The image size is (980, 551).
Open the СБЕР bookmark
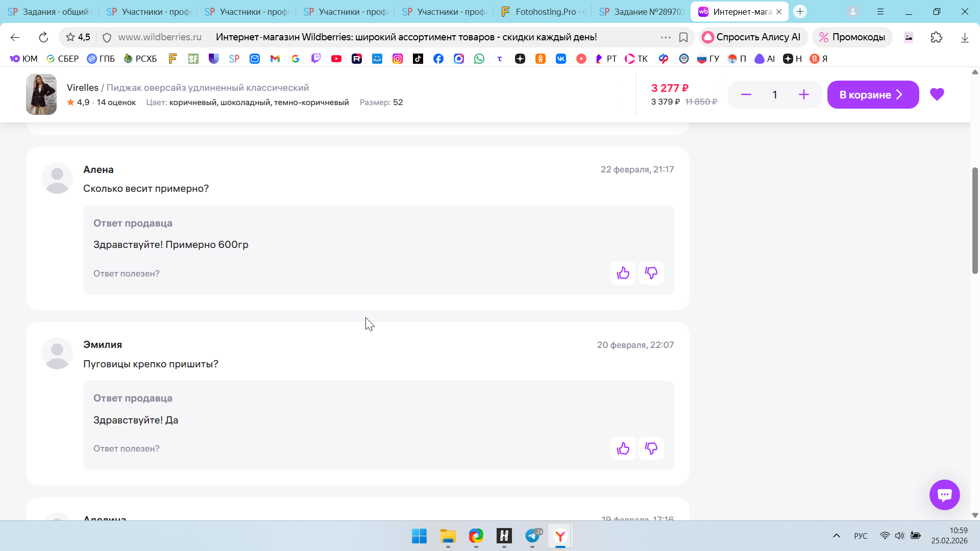pos(62,59)
